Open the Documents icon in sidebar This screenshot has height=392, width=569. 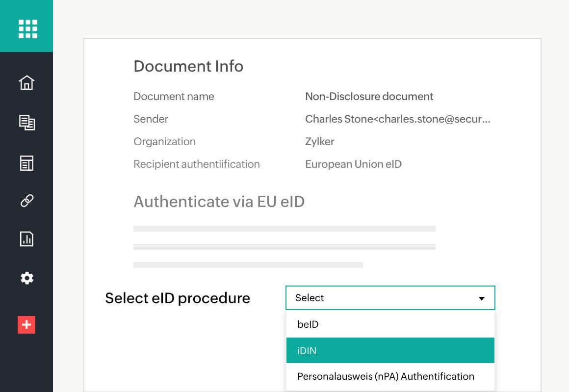click(x=26, y=122)
